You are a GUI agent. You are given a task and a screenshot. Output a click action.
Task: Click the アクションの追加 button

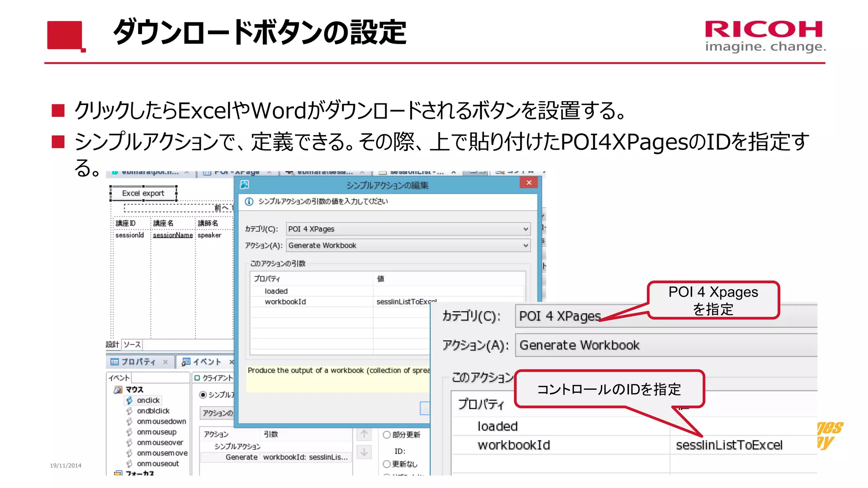[x=217, y=413]
